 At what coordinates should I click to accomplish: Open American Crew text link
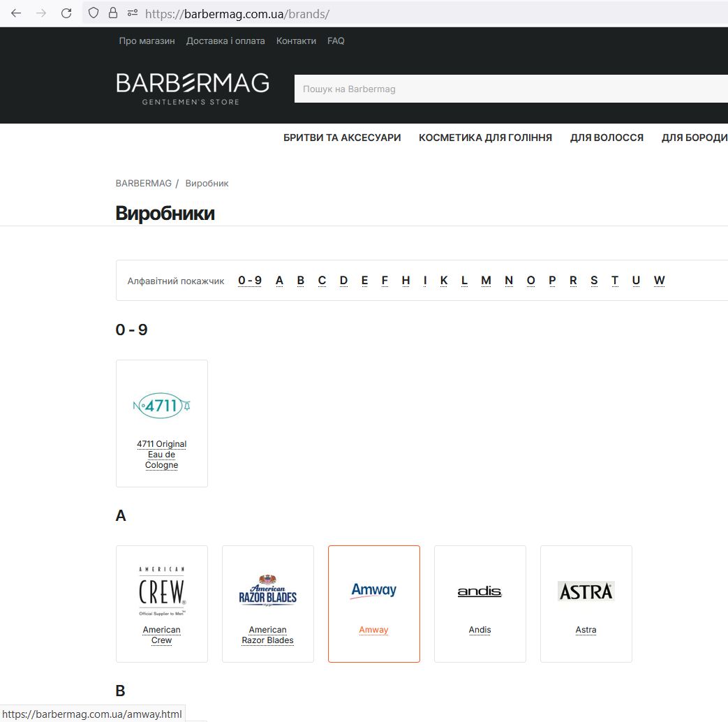coord(161,635)
